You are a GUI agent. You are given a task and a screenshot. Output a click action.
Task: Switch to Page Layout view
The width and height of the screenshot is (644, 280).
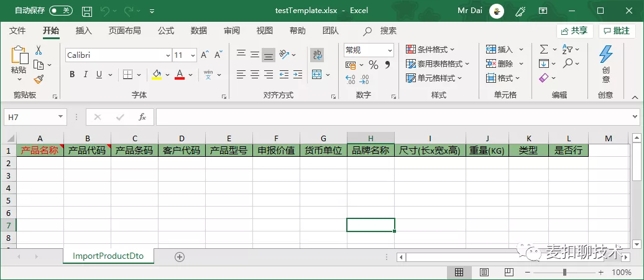pos(484,272)
